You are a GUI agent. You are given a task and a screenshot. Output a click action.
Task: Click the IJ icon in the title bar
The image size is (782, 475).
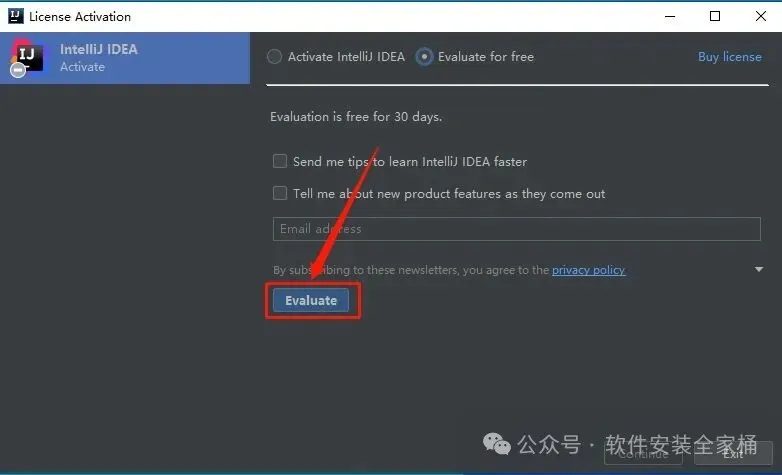(15, 16)
